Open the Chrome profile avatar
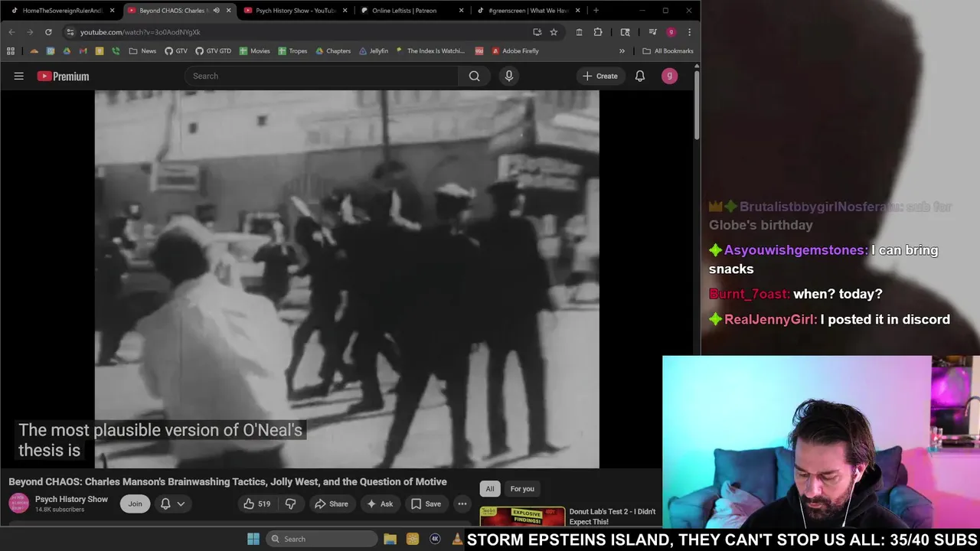The height and width of the screenshot is (551, 980). point(671,32)
